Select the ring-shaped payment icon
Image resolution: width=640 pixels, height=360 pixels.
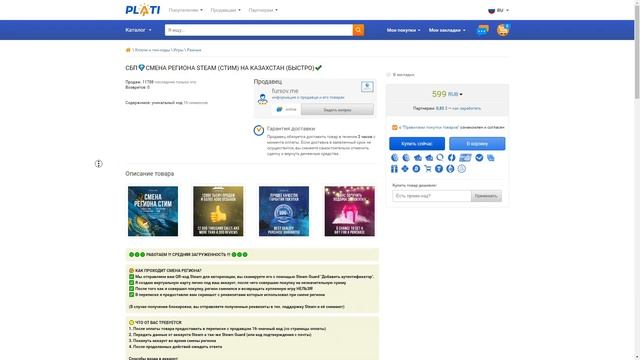(440, 158)
